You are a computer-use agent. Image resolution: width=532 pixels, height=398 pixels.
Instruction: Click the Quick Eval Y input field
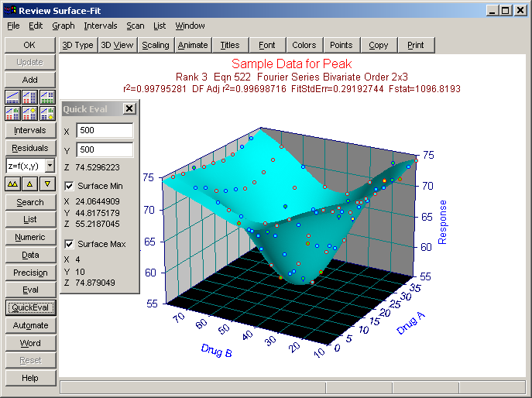tap(105, 149)
